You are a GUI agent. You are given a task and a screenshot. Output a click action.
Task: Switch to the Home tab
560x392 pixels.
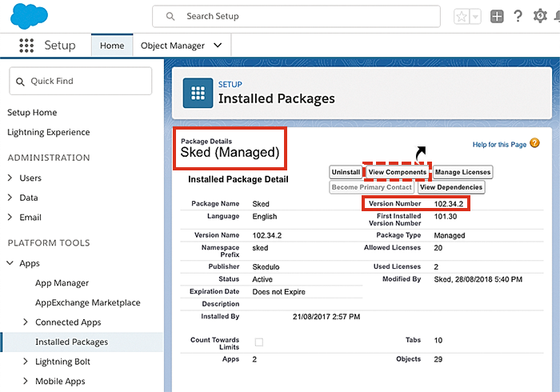click(x=112, y=46)
